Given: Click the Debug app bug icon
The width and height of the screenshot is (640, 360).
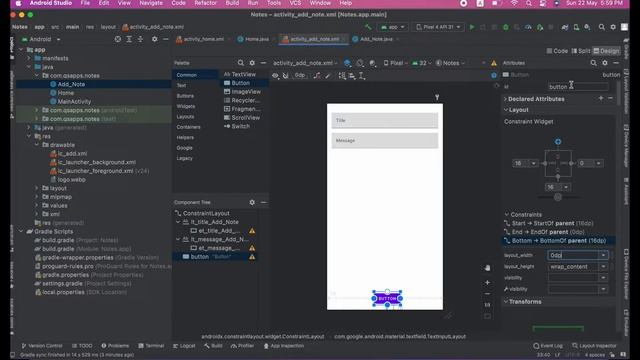Looking at the screenshot, I should pyautogui.click(x=506, y=27).
